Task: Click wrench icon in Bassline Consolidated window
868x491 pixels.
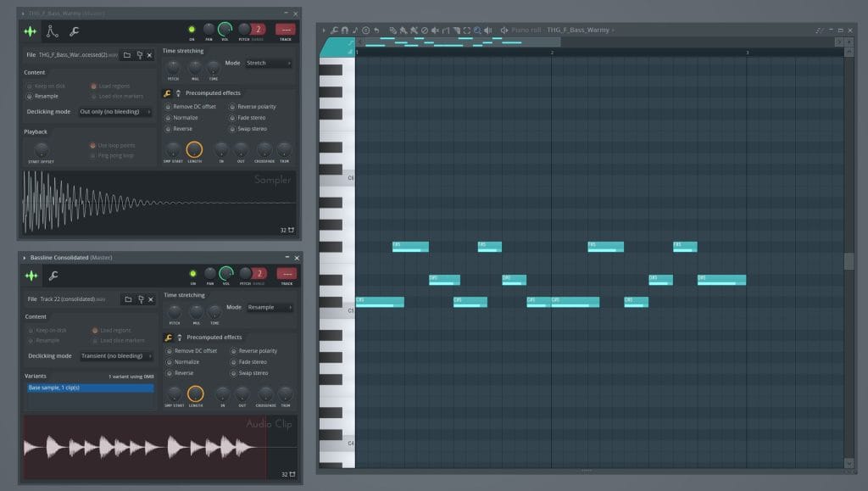Action: point(53,276)
